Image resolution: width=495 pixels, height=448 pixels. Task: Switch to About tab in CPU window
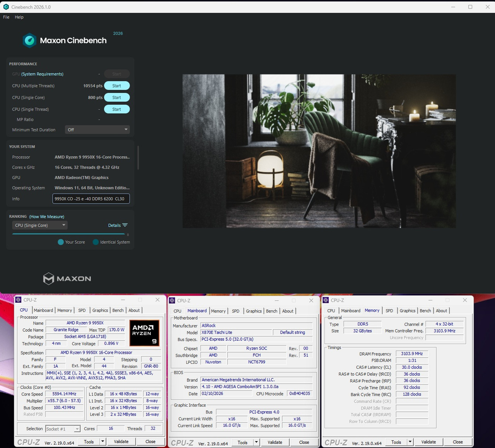[x=134, y=310]
